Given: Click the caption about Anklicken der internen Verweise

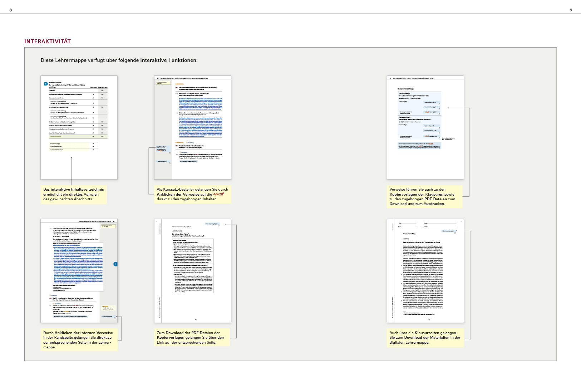Looking at the screenshot, I should 79,340.
